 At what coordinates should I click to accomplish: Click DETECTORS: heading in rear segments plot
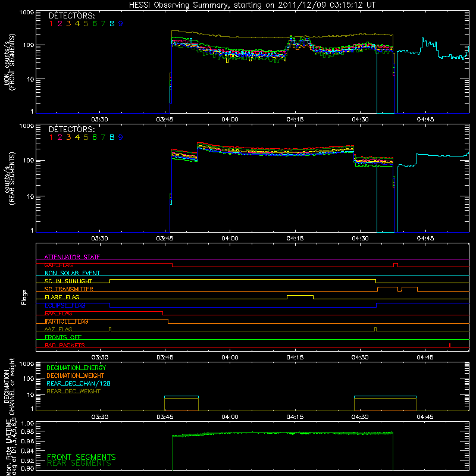point(72,129)
